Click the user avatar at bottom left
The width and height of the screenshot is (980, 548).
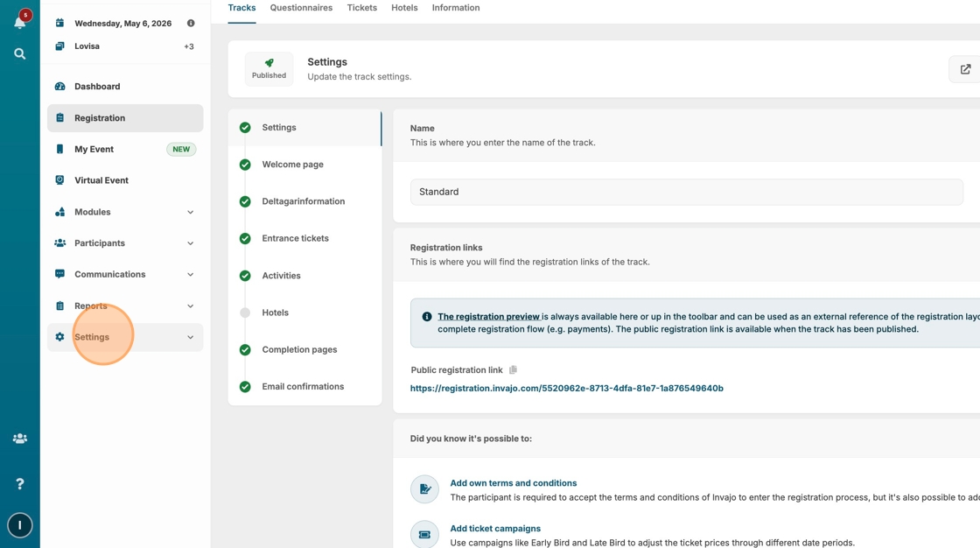(x=20, y=525)
